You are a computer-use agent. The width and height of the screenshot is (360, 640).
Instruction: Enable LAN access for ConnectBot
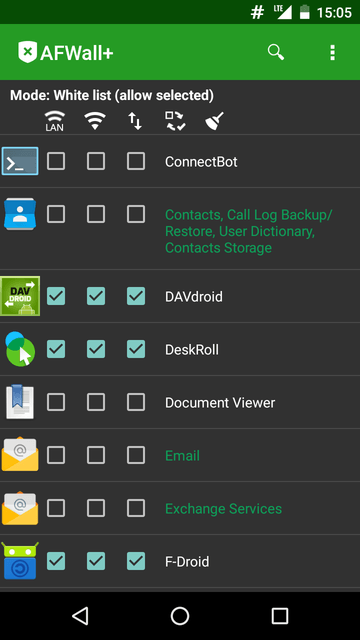click(56, 161)
